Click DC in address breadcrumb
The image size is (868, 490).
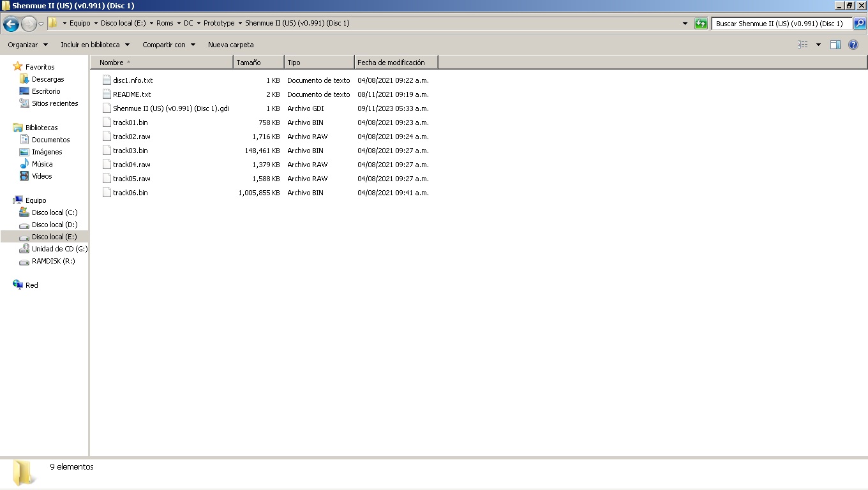[188, 23]
